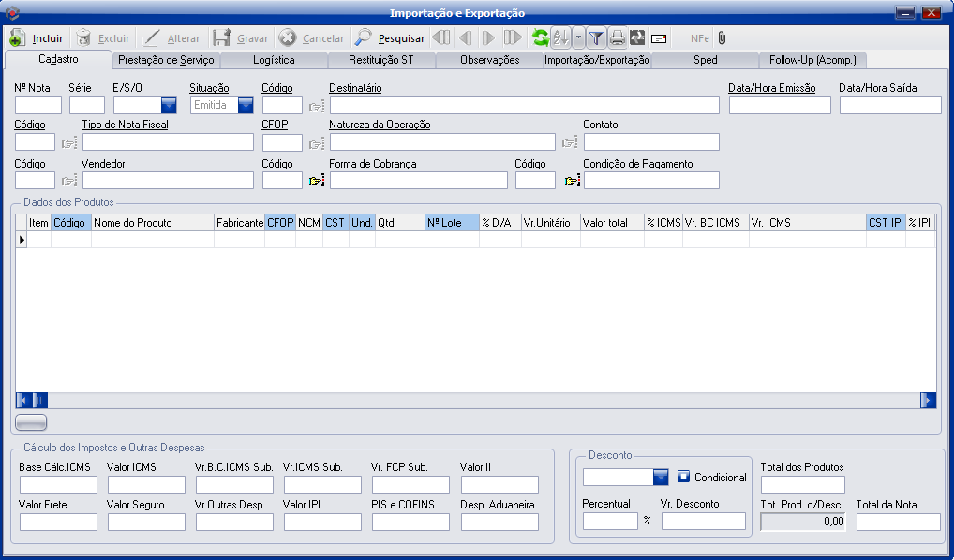Click the envelope icon in toolbar
Screen dimensions: 954x560
coord(658,38)
